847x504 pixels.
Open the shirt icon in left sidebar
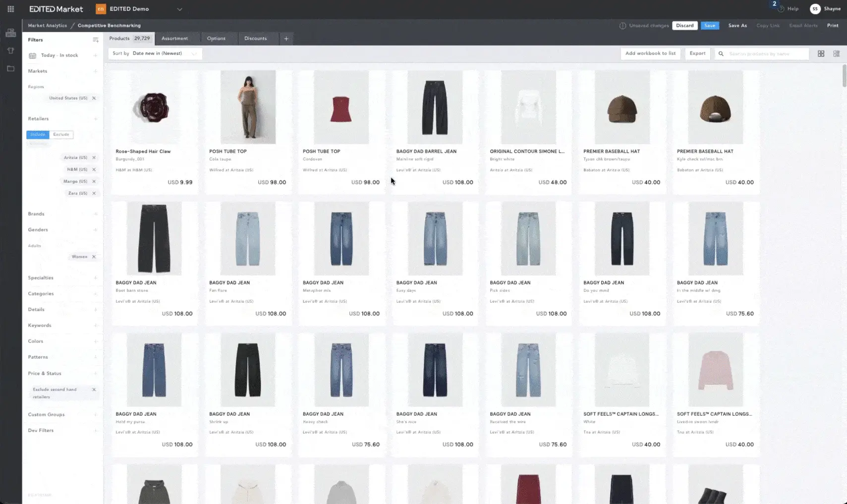(10, 51)
